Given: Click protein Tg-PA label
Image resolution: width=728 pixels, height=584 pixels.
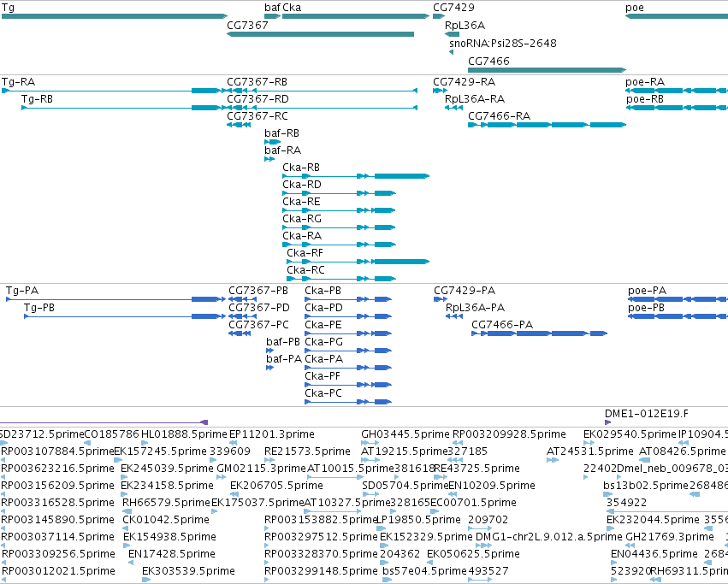Looking at the screenshot, I should pos(22,291).
